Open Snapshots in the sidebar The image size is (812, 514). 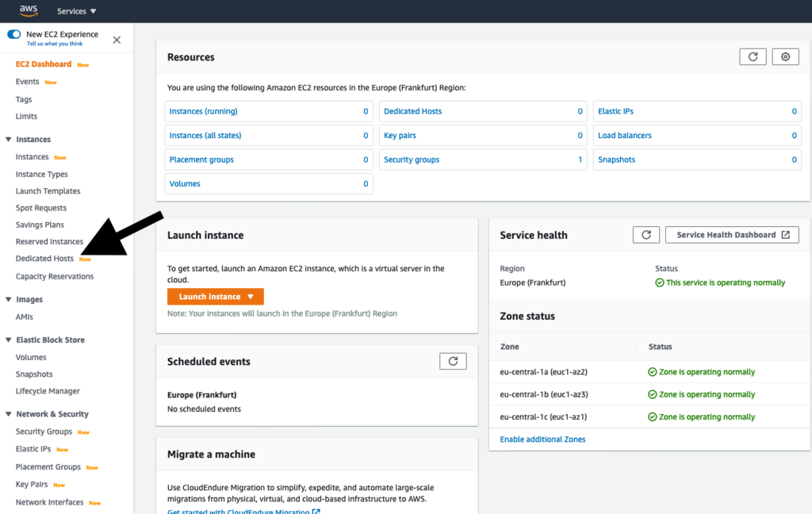(x=34, y=374)
